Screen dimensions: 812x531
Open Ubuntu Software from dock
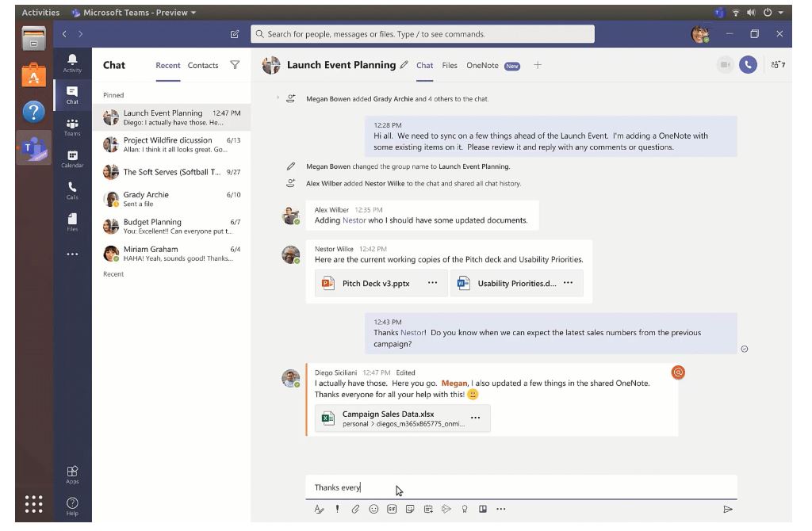click(33, 74)
